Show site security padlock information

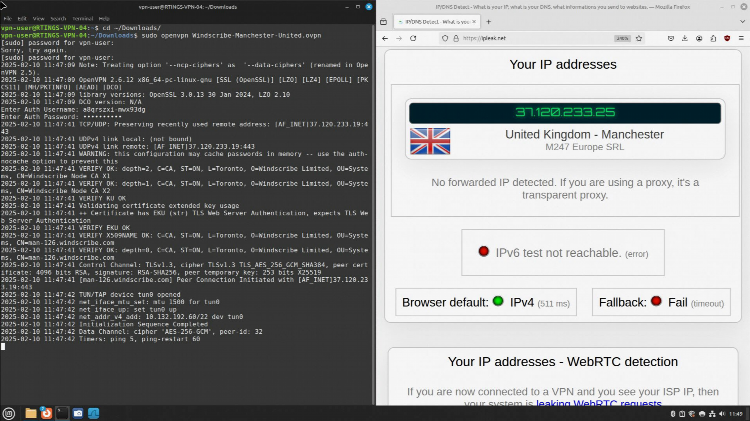456,38
